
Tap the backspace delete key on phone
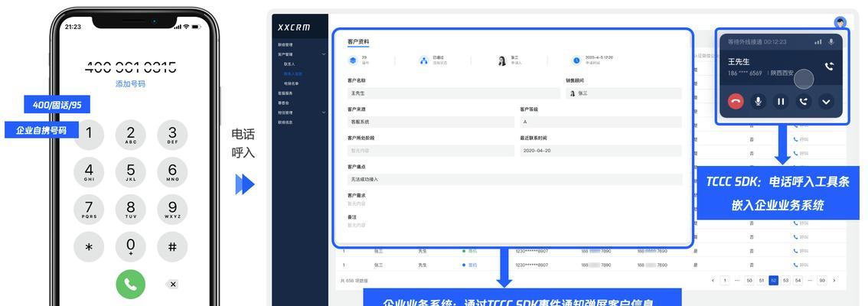pos(173,285)
